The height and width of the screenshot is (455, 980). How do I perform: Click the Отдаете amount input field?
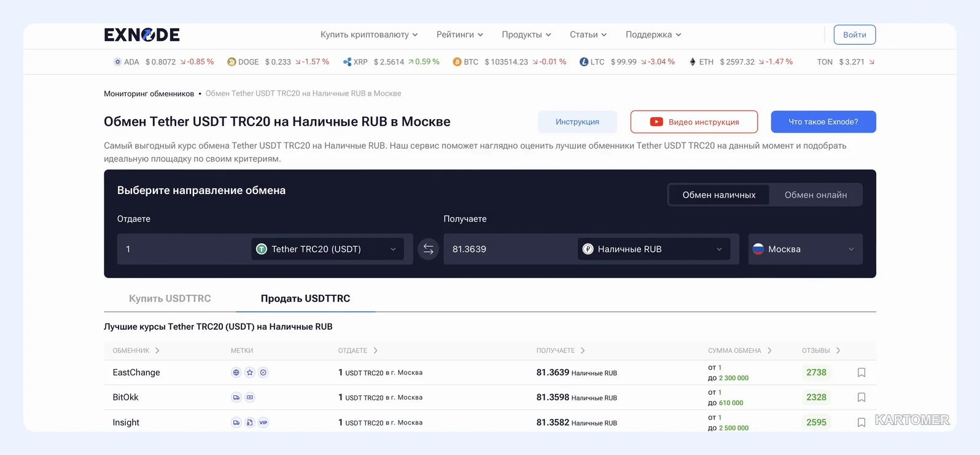184,249
